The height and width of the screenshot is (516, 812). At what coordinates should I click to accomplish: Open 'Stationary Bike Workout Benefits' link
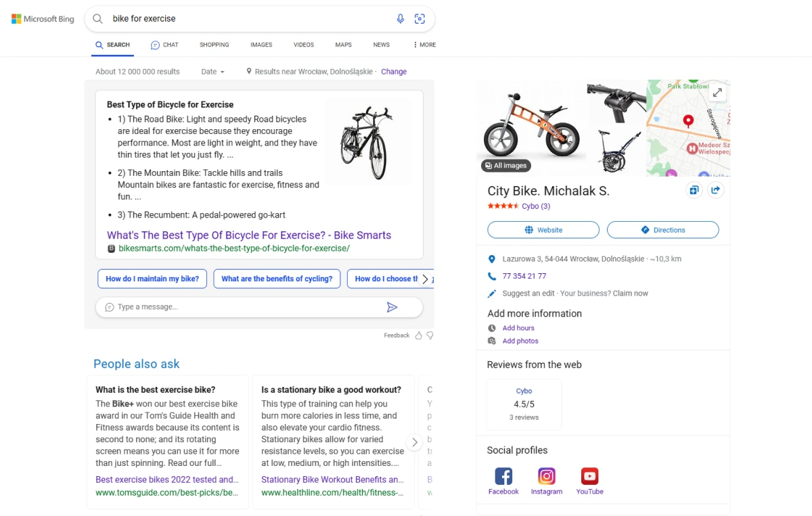(x=333, y=479)
